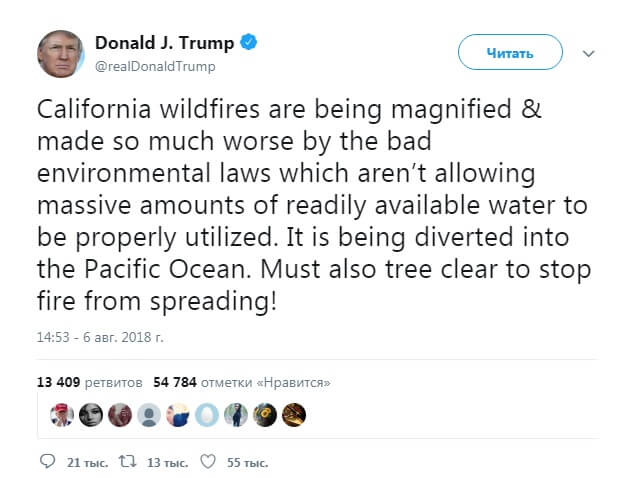Click the liker avatar with red cap

click(x=60, y=415)
